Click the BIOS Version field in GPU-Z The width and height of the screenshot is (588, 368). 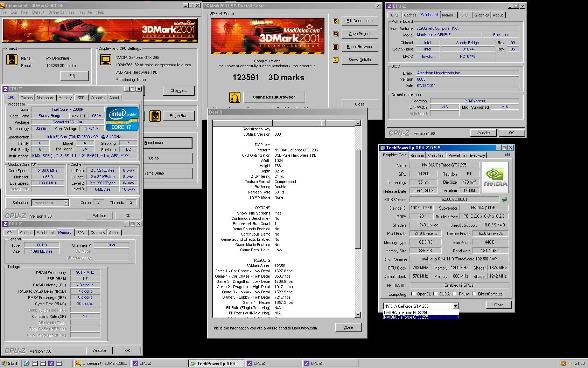pyautogui.click(x=454, y=199)
